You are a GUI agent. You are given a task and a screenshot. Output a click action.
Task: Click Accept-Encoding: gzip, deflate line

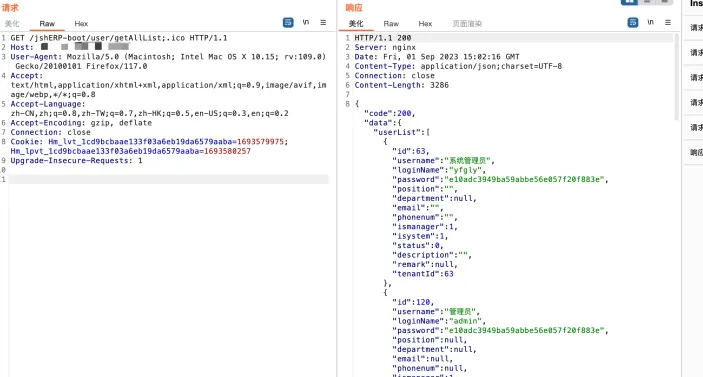(81, 123)
